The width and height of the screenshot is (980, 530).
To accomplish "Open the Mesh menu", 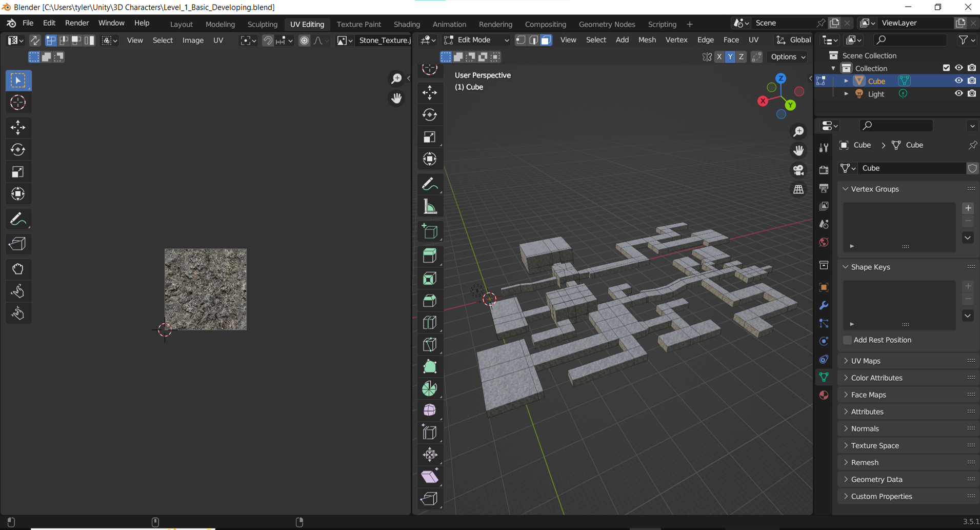I will [647, 40].
